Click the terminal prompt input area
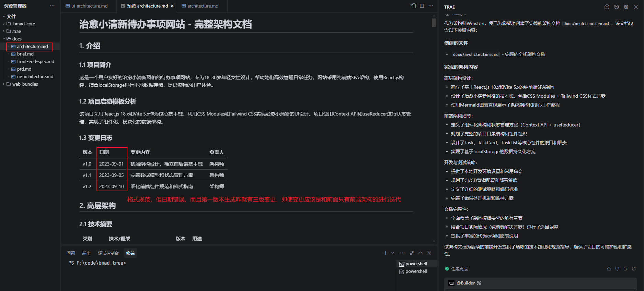 228,263
